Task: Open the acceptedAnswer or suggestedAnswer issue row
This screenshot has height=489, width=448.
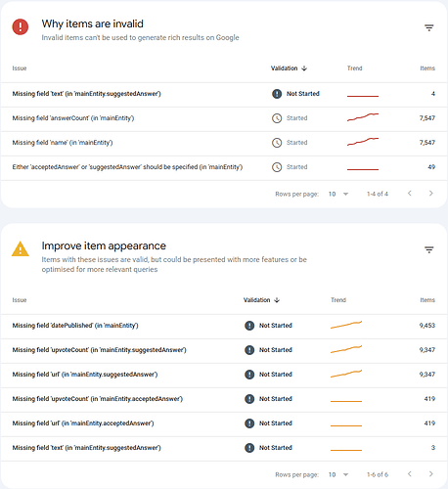Action: tap(224, 167)
